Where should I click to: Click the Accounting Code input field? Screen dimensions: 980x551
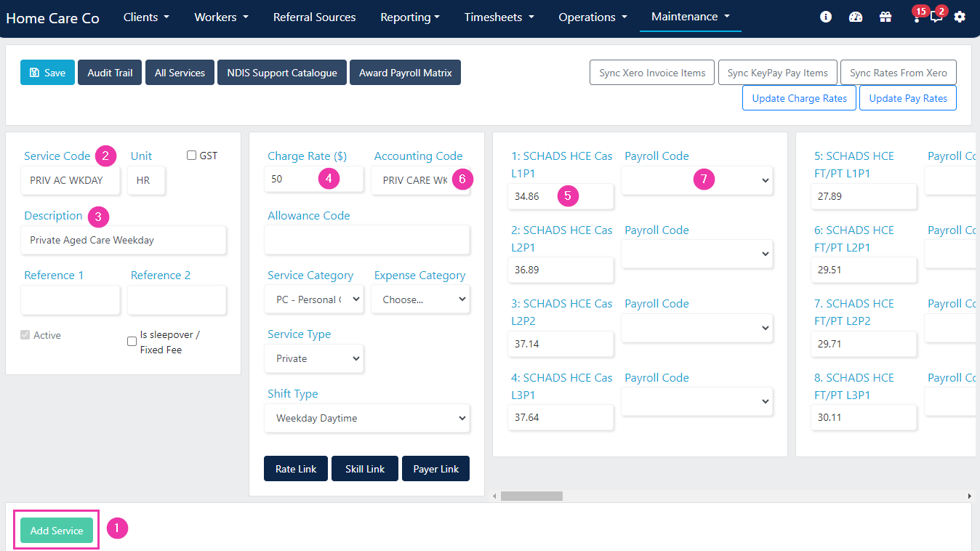tap(420, 180)
